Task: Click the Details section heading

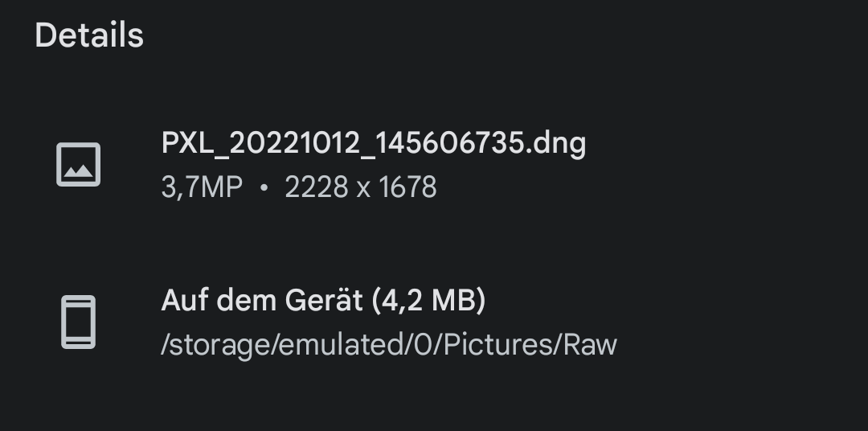Action: click(89, 36)
